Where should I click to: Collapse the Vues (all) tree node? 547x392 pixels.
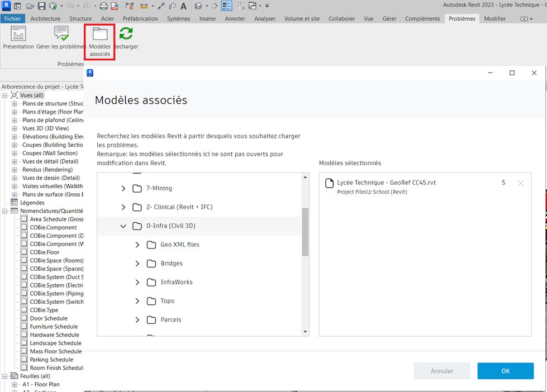[x=5, y=95]
